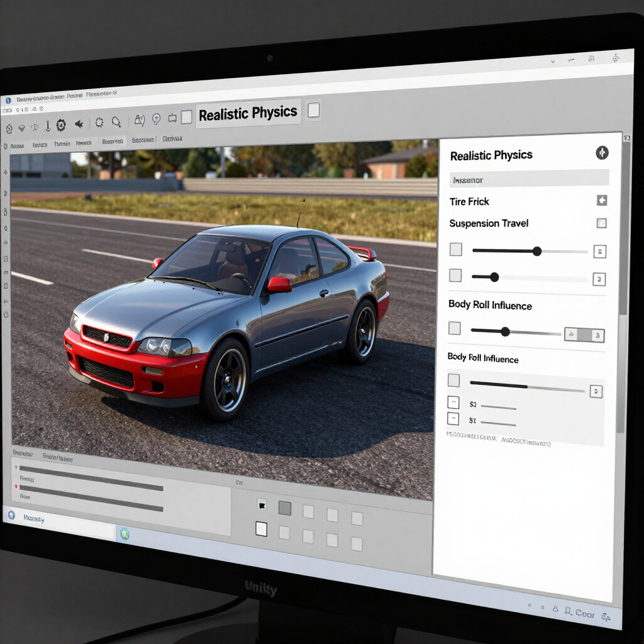644x644 pixels.
Task: Click the chevron dropdown in the title bar
Action: coord(553,62)
